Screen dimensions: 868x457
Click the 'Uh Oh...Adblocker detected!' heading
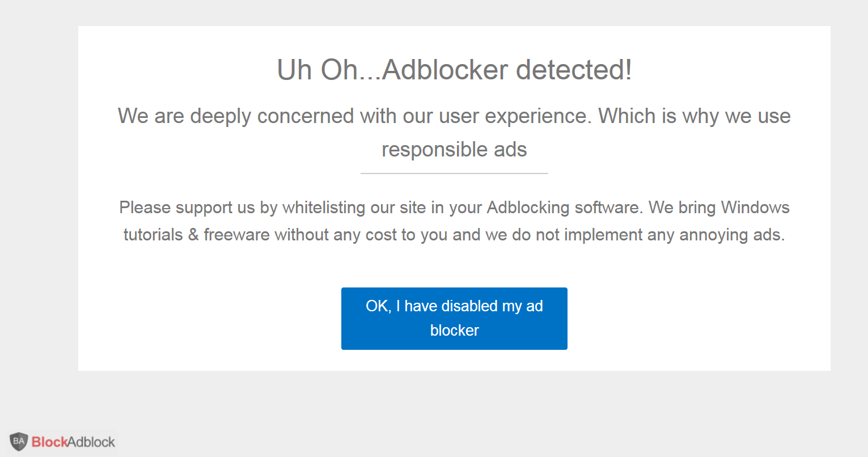pos(454,69)
